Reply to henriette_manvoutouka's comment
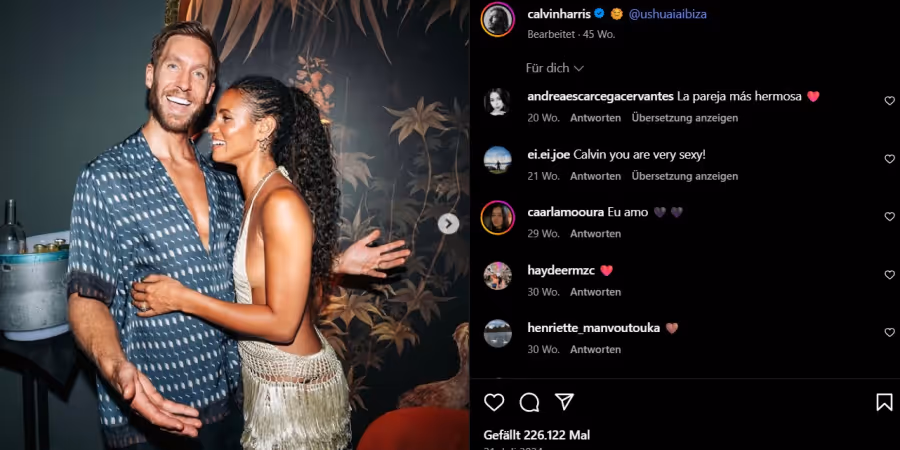Viewport: 900px width, 450px height. [595, 350]
